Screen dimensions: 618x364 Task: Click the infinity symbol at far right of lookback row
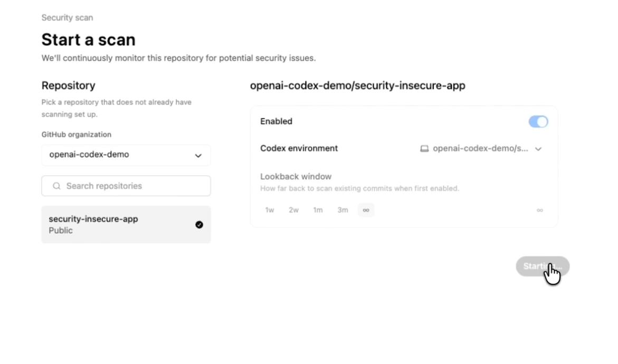pos(539,210)
